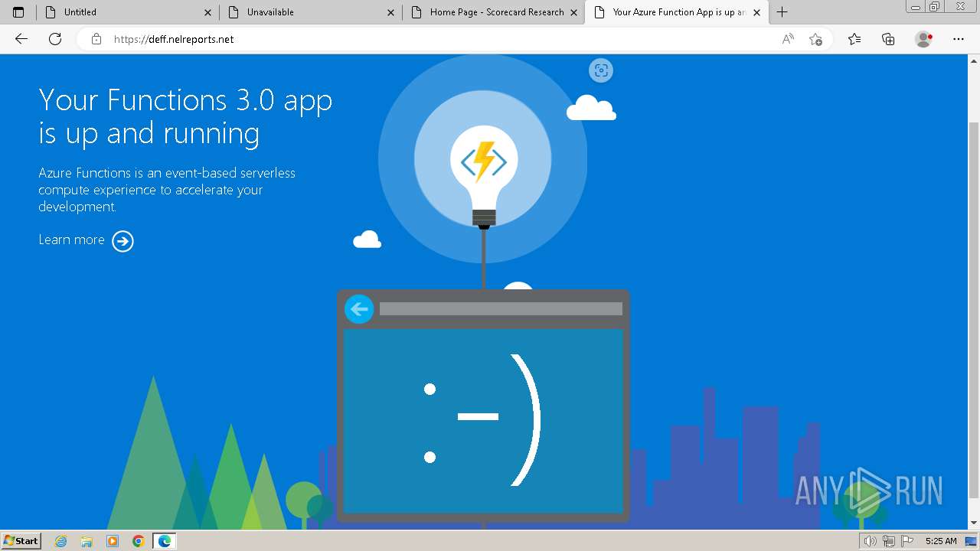
Task: Close the Untitled tab
Action: point(207,12)
